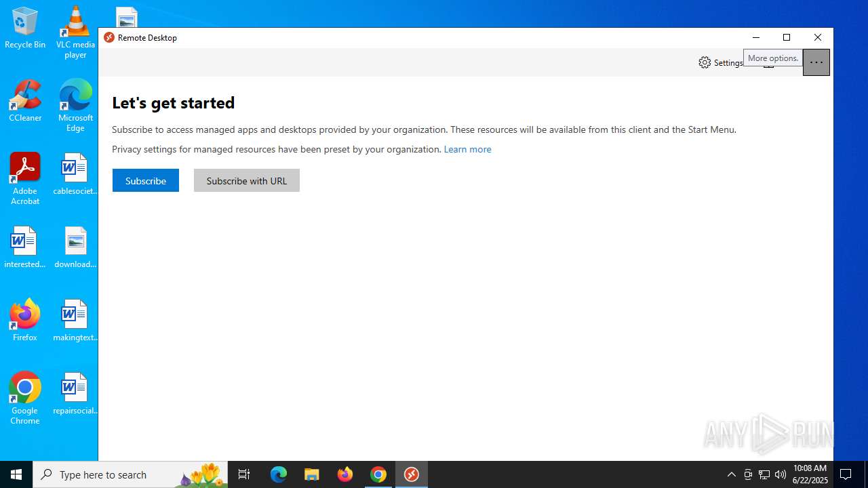Viewport: 868px width, 488px height.
Task: Open the Learn more link
Action: pos(467,149)
